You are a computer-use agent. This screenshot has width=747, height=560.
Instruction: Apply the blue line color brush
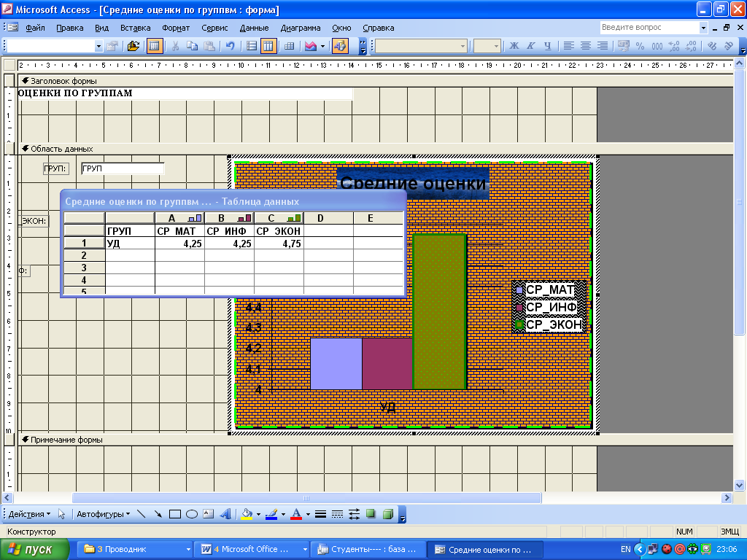[x=271, y=514]
